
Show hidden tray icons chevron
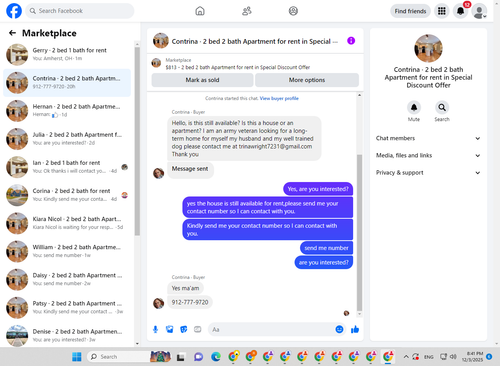[406, 357]
